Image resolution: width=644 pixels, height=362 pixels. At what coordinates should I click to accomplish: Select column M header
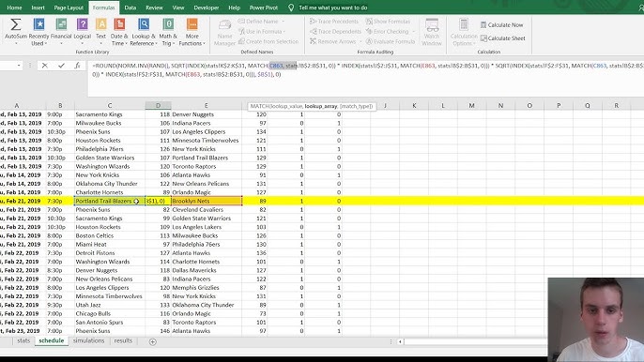[x=471, y=105]
